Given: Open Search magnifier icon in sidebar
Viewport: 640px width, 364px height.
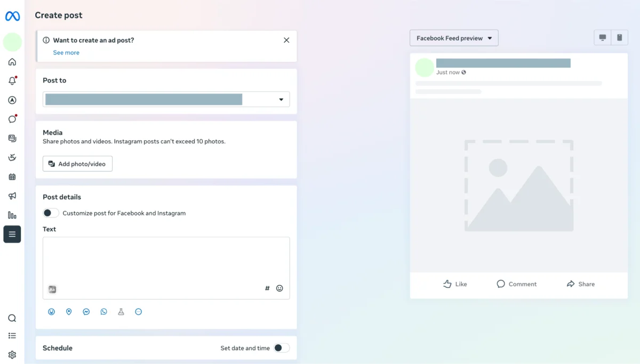Looking at the screenshot, I should 12,318.
